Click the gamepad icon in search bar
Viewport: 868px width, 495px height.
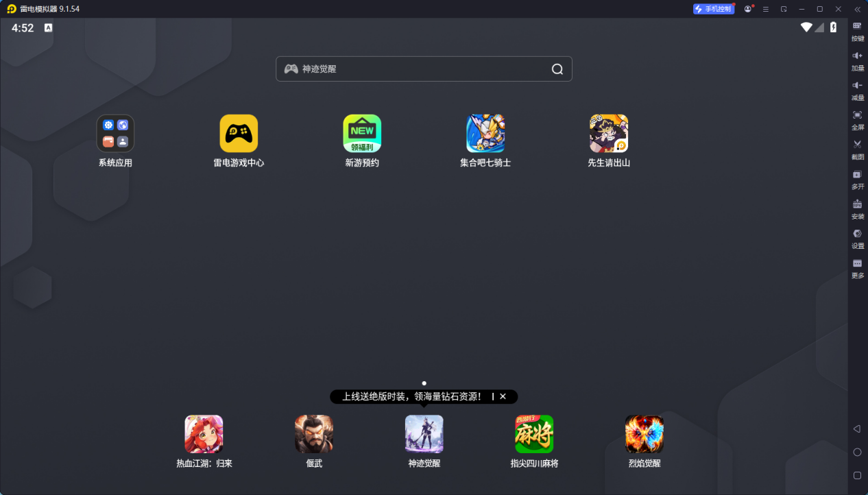tap(291, 69)
